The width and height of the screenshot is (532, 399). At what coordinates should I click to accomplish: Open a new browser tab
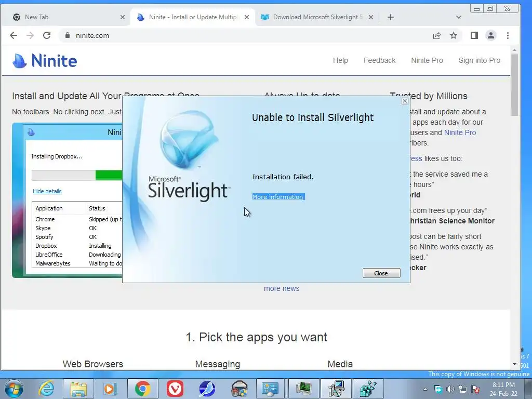pos(391,17)
